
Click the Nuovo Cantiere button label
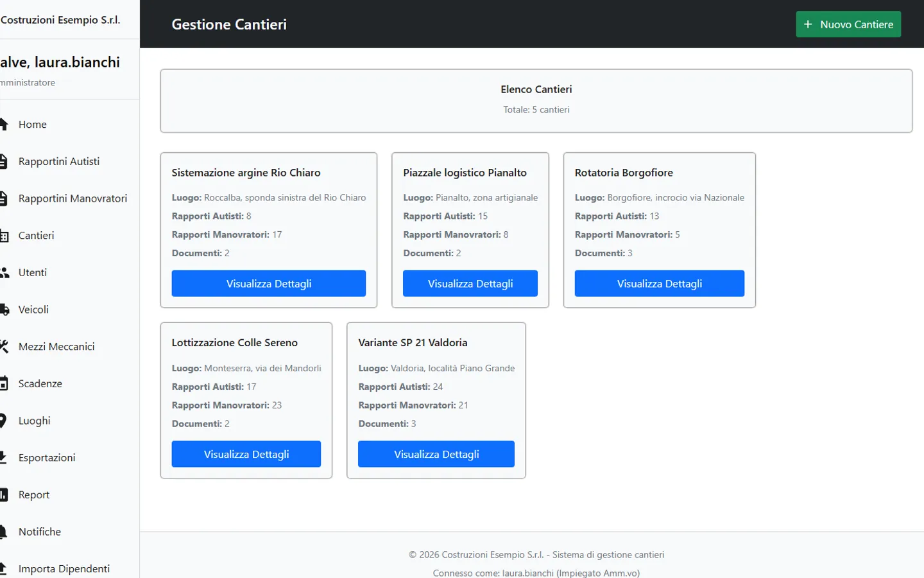pos(857,24)
